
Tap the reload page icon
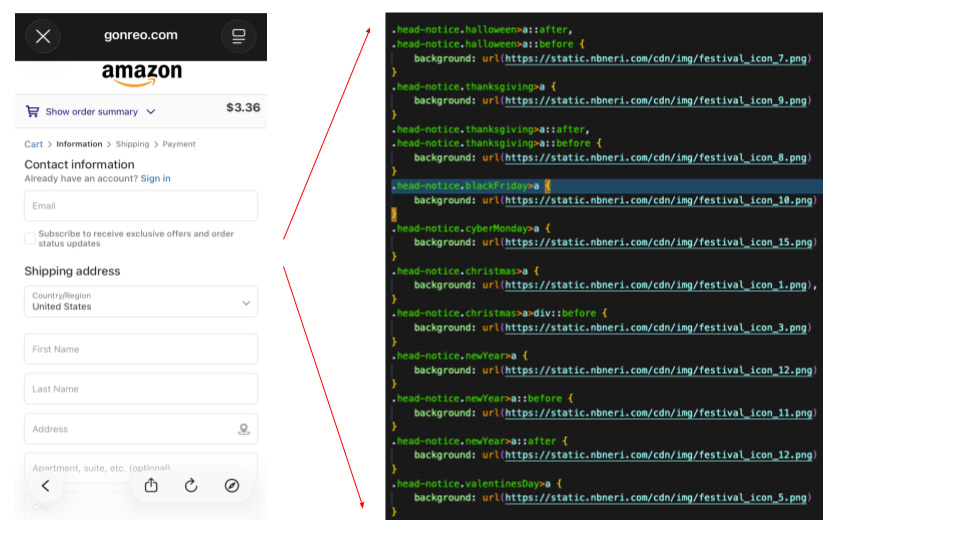[x=191, y=486]
